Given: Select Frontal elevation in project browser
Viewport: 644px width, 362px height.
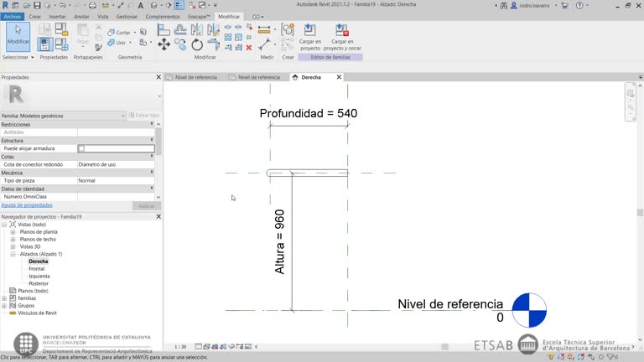Looking at the screenshot, I should point(37,268).
